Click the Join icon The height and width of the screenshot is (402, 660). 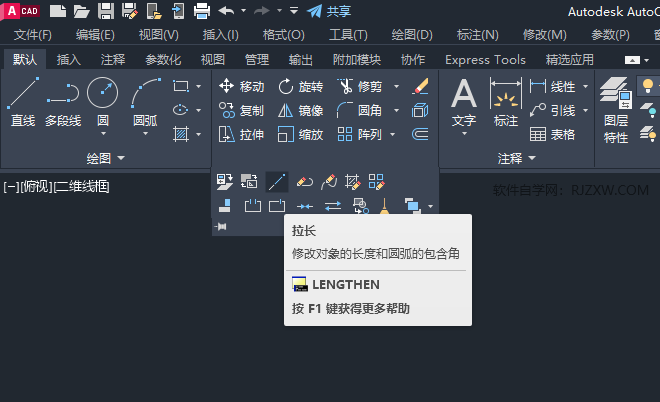pyautogui.click(x=305, y=206)
